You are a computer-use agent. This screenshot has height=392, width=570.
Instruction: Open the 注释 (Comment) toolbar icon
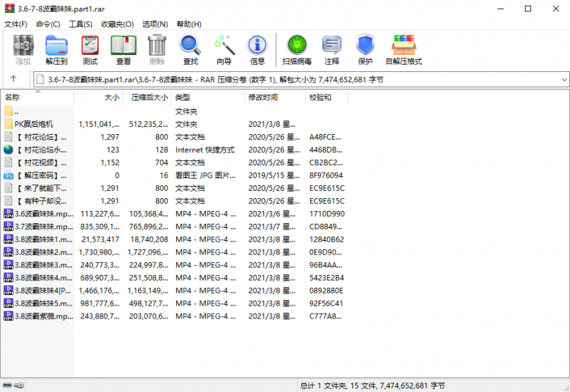pos(331,48)
